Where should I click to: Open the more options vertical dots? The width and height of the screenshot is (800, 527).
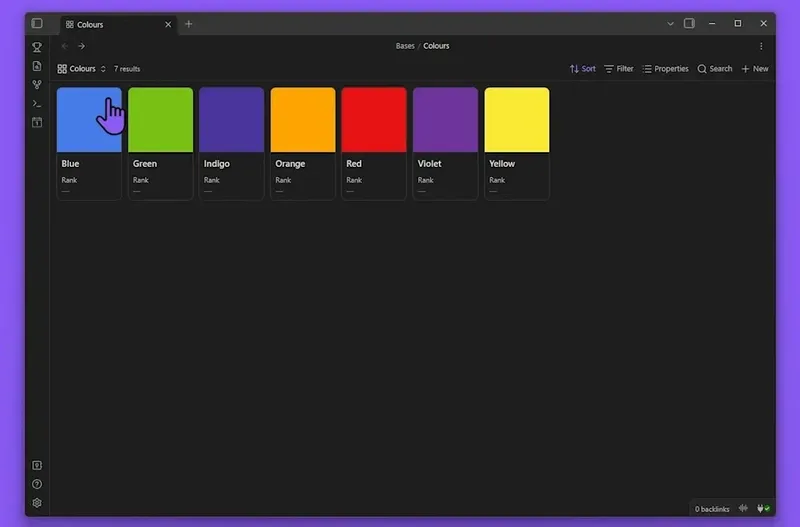point(761,46)
